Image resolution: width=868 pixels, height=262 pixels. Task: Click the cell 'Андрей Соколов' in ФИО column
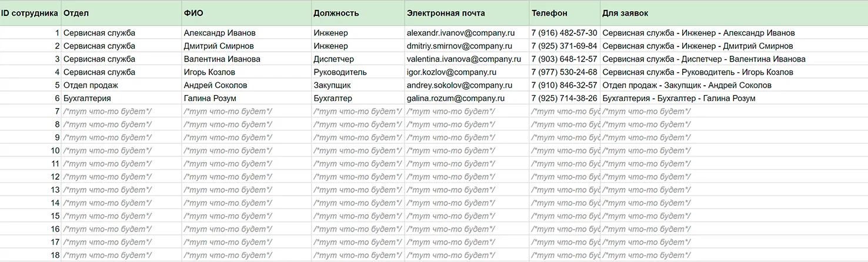coord(246,85)
